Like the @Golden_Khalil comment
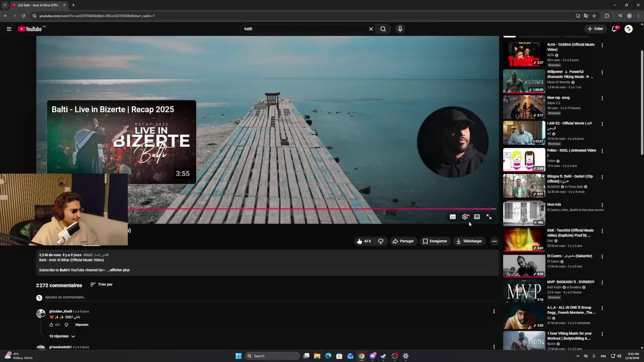This screenshot has height=362, width=644. pos(51,325)
